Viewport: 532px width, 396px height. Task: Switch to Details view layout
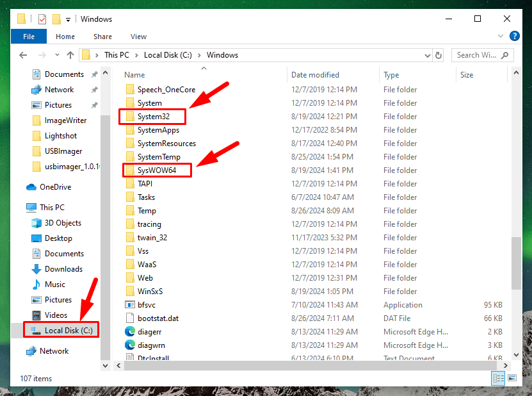click(498, 378)
